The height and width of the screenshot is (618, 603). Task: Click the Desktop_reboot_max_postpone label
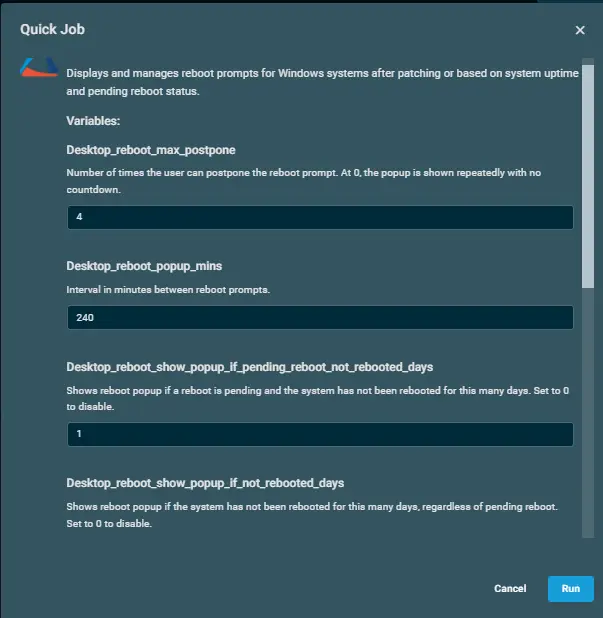(x=151, y=150)
